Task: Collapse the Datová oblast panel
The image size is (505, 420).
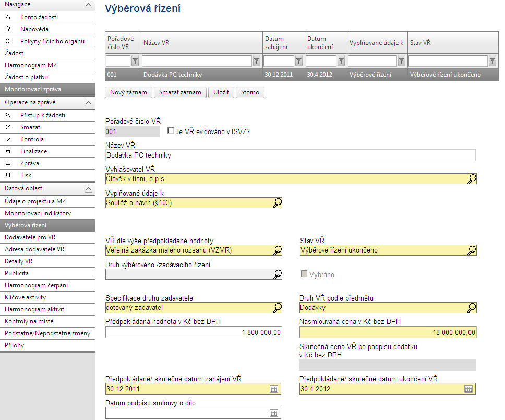Action: pos(88,188)
